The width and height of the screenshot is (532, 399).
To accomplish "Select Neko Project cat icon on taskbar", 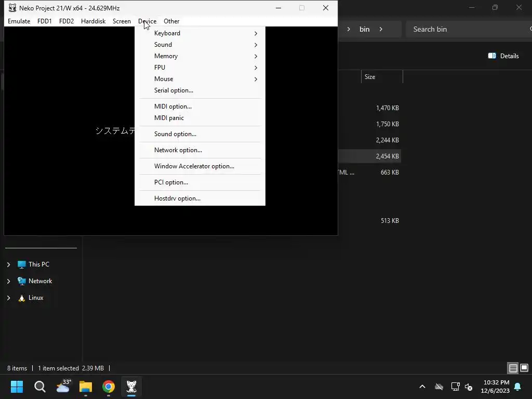I will tap(131, 387).
